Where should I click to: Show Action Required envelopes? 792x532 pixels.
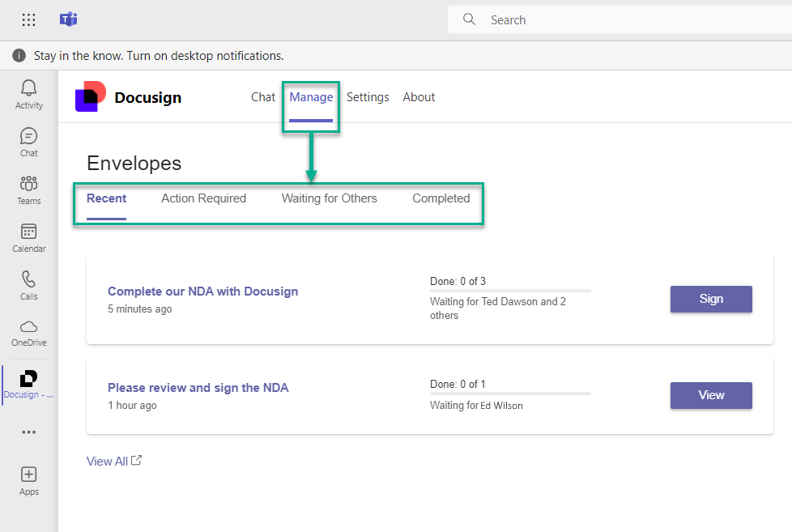pos(203,198)
